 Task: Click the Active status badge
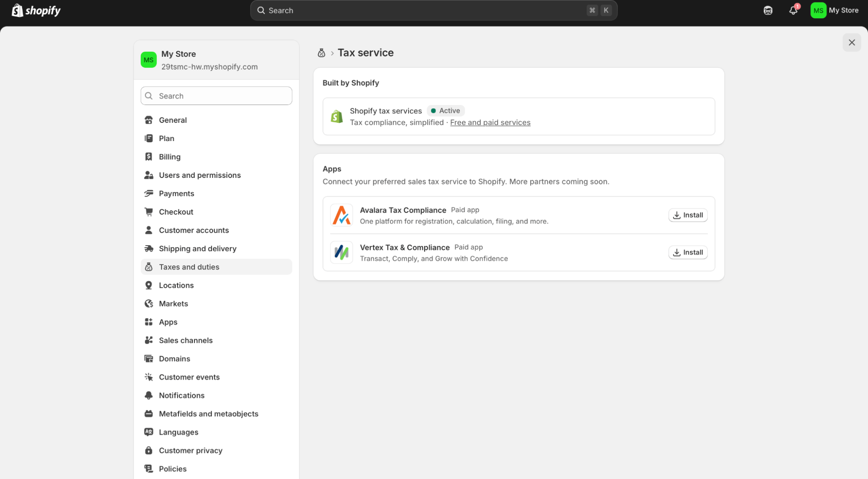coord(446,111)
